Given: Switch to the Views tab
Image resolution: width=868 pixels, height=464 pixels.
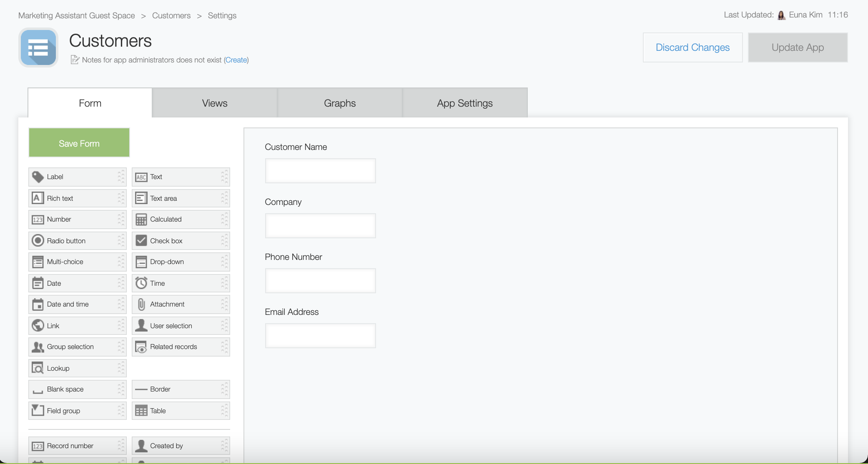Looking at the screenshot, I should (x=215, y=103).
